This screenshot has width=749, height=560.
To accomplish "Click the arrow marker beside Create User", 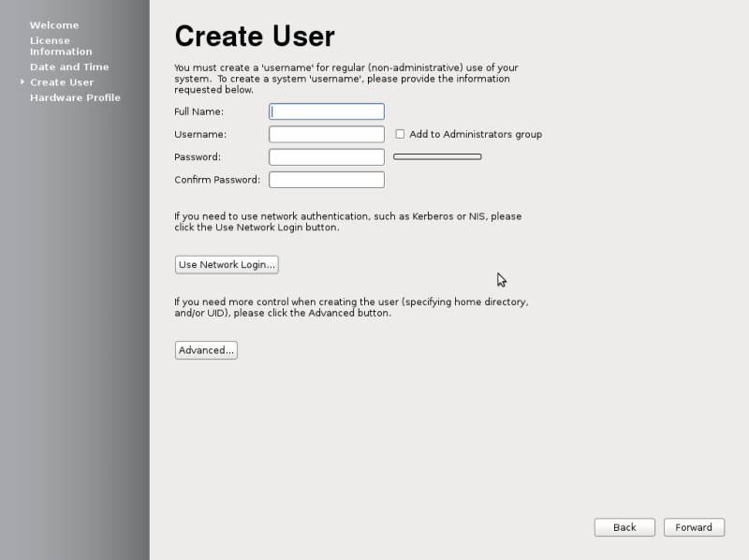I will click(22, 82).
